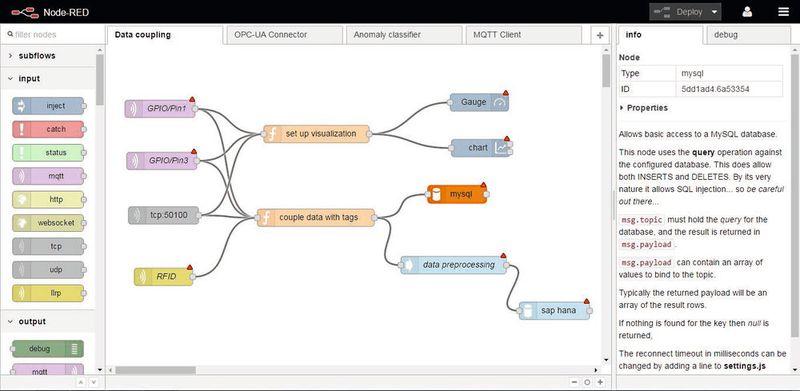Viewport: 800px width, 391px height.
Task: Select the websocket node in palette
Action: (x=48, y=223)
